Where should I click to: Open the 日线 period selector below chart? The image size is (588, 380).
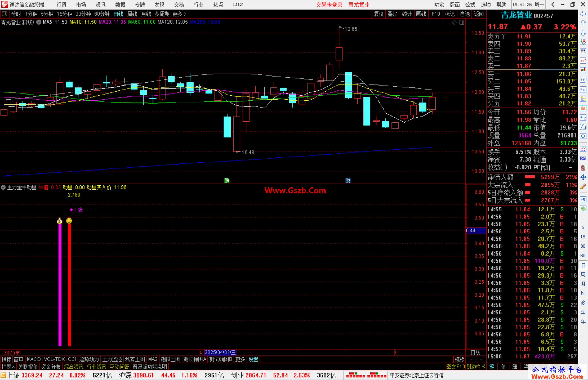point(476,352)
